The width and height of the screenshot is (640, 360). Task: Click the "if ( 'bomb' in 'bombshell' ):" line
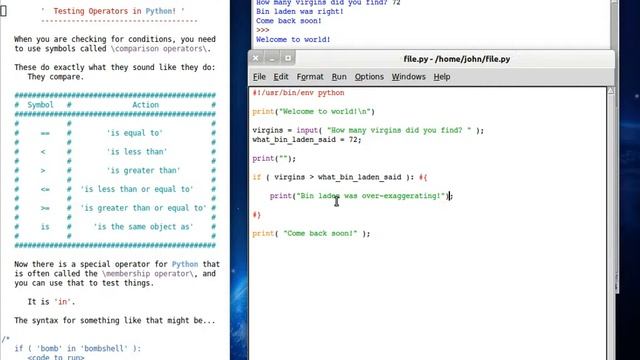tap(78, 349)
